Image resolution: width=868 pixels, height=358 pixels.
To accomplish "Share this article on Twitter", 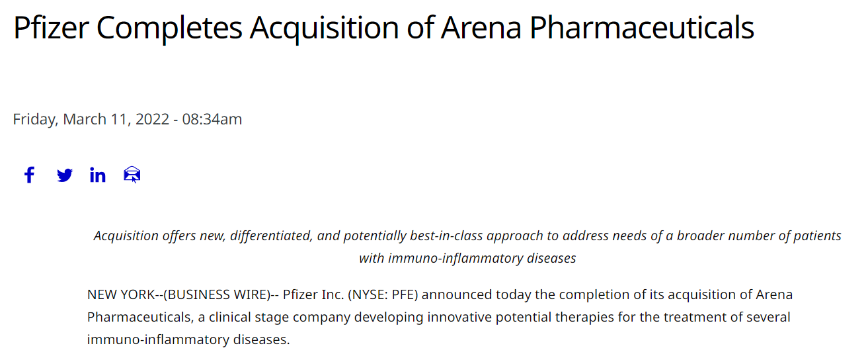I will pos(65,175).
